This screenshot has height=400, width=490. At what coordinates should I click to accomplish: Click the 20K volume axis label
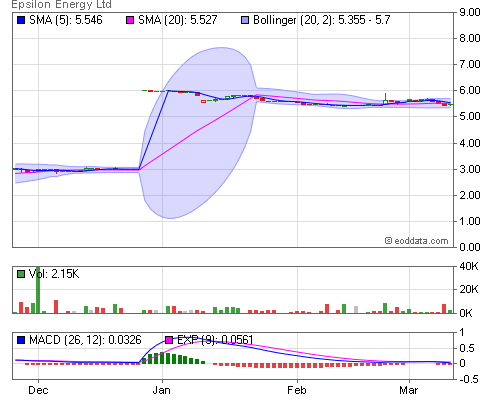coord(469,289)
